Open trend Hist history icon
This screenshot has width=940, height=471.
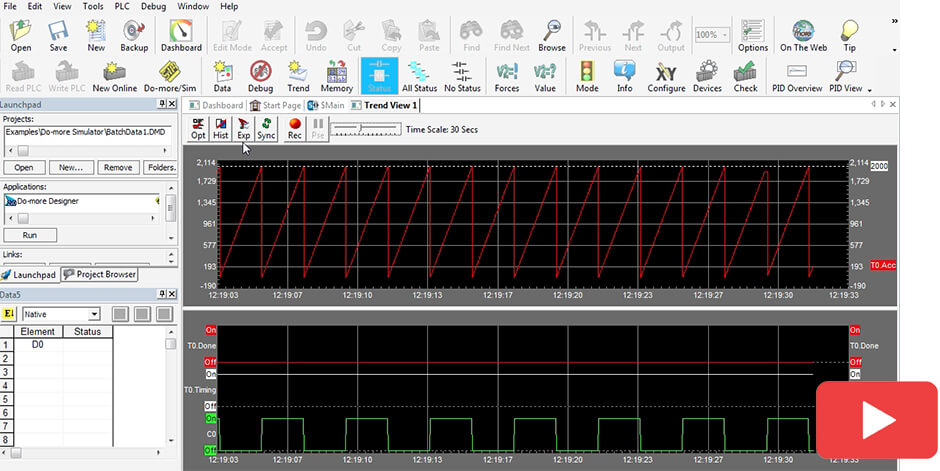click(x=221, y=129)
